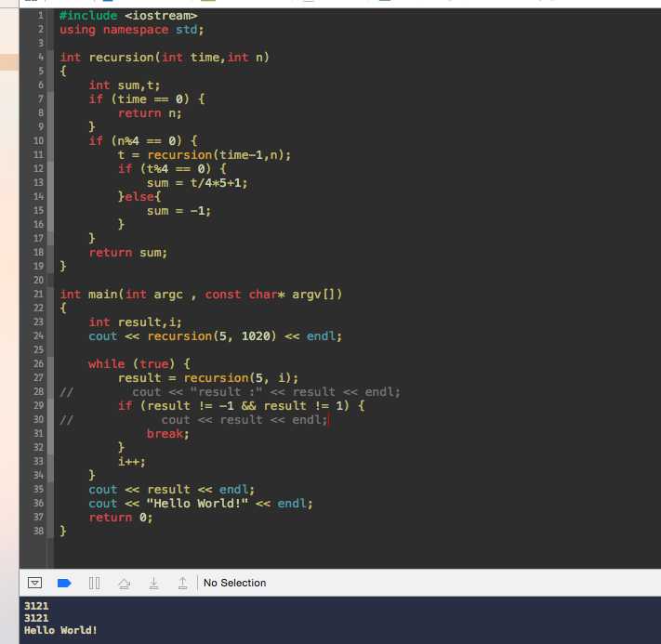Viewport: 661px width, 644px height.
Task: Click gutter line number 13
Action: pyautogui.click(x=38, y=182)
